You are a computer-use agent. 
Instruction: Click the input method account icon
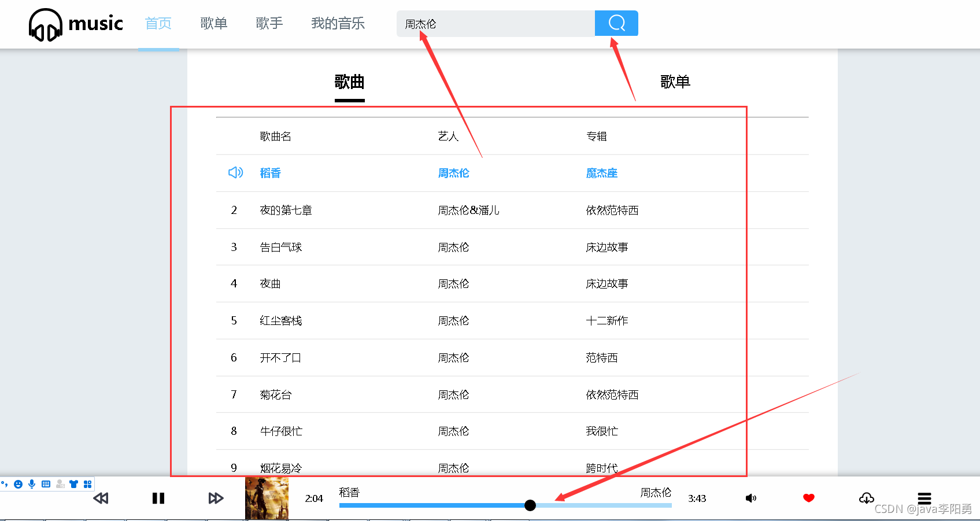tap(60, 484)
